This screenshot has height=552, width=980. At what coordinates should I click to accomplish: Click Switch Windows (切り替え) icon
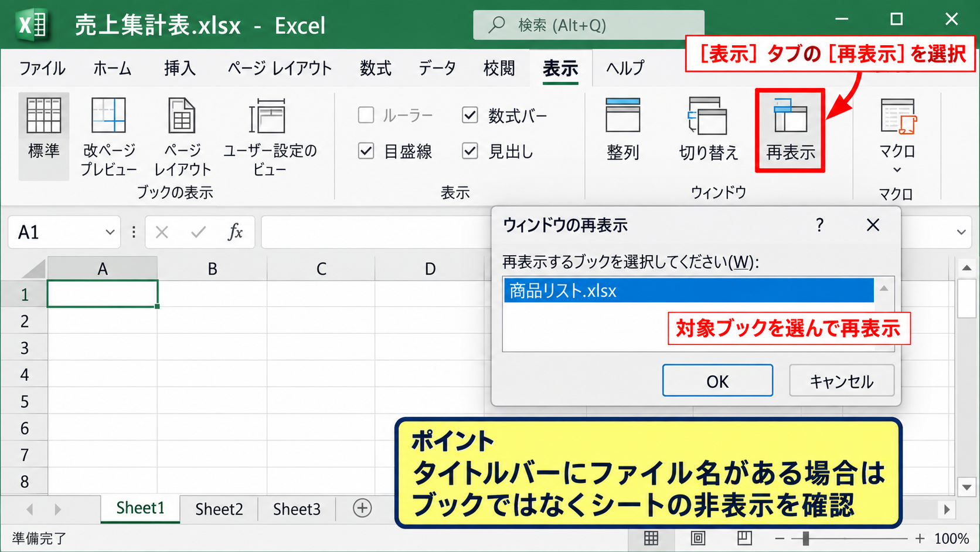[x=708, y=116]
